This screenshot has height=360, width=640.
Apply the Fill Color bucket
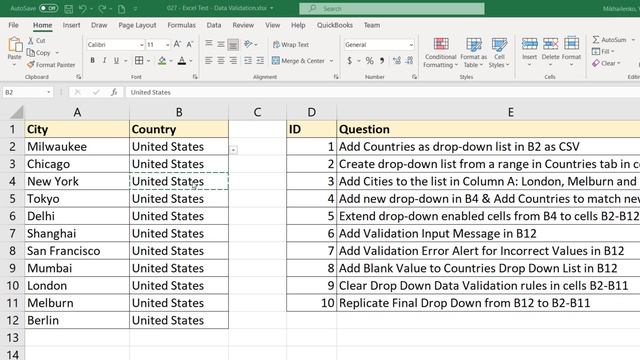coord(162,60)
